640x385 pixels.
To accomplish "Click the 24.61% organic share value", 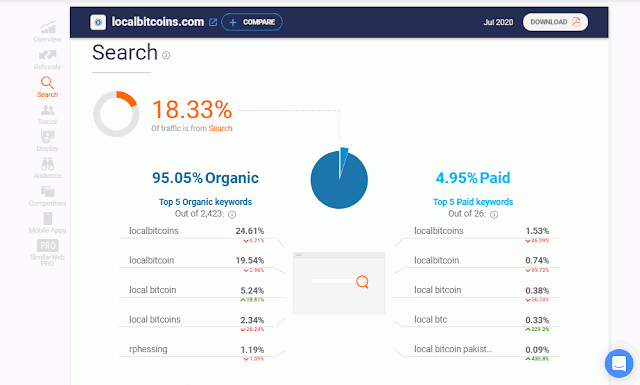I will pos(250,231).
